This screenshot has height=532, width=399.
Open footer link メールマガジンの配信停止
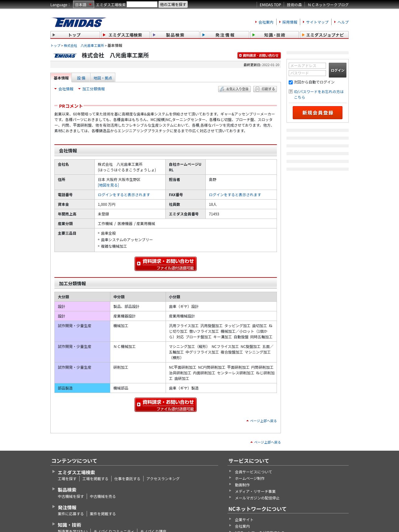pos(257,498)
